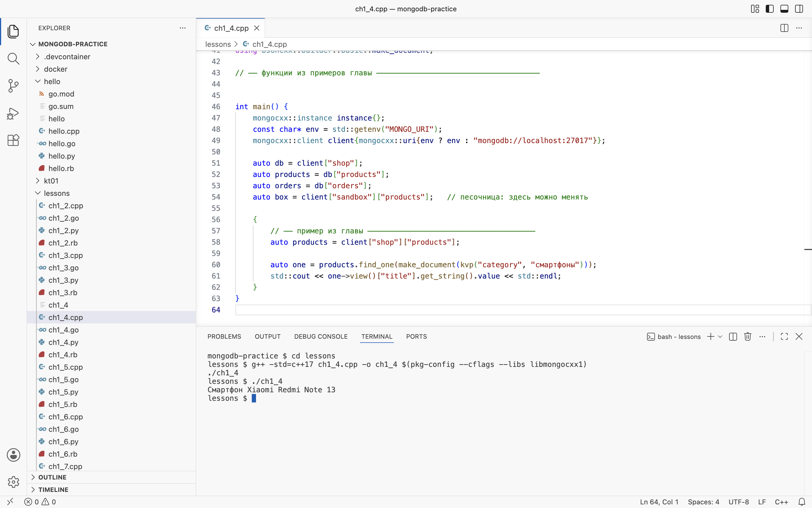This screenshot has height=508, width=812.
Task: Open editor More Actions menu
Action: pos(799,28)
